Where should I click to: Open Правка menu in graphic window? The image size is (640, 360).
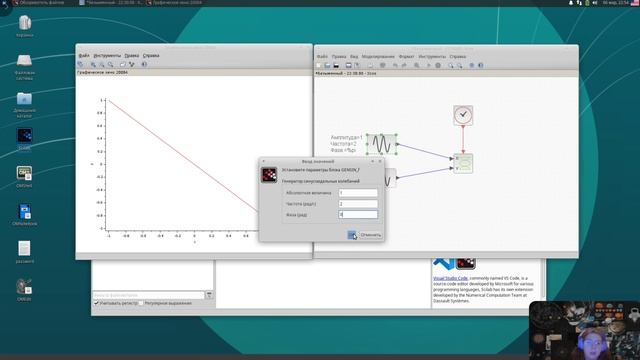tap(132, 56)
